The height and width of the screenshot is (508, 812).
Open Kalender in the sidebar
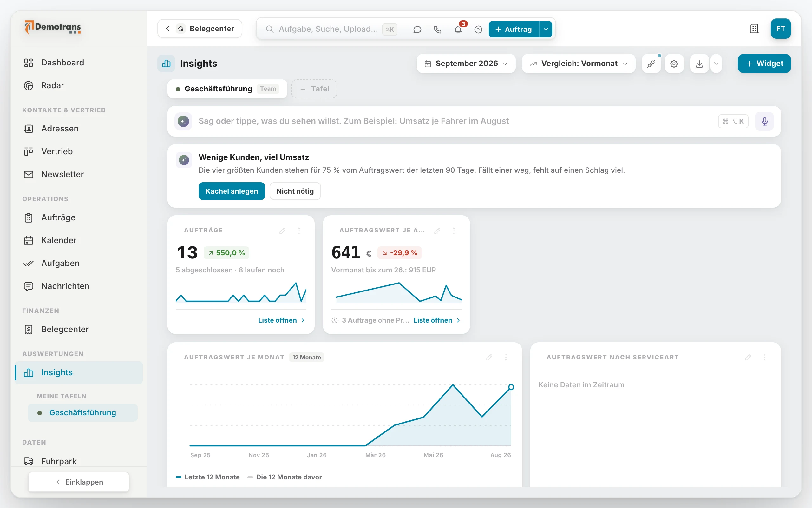coord(79,241)
